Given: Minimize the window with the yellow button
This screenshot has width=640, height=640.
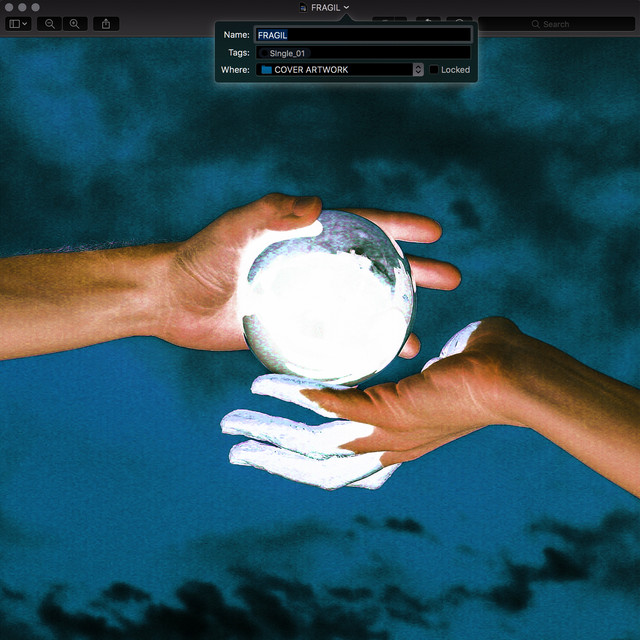Looking at the screenshot, I should [x=22, y=7].
